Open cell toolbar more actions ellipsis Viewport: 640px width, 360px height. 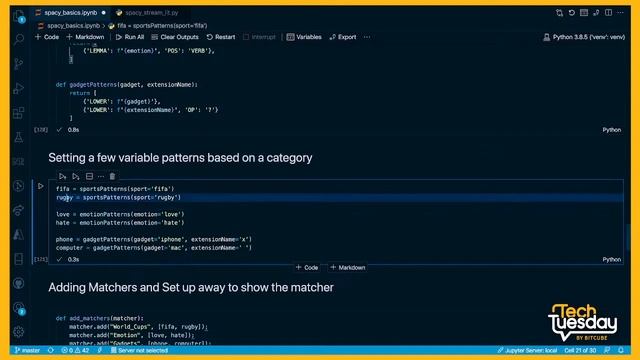[x=101, y=176]
